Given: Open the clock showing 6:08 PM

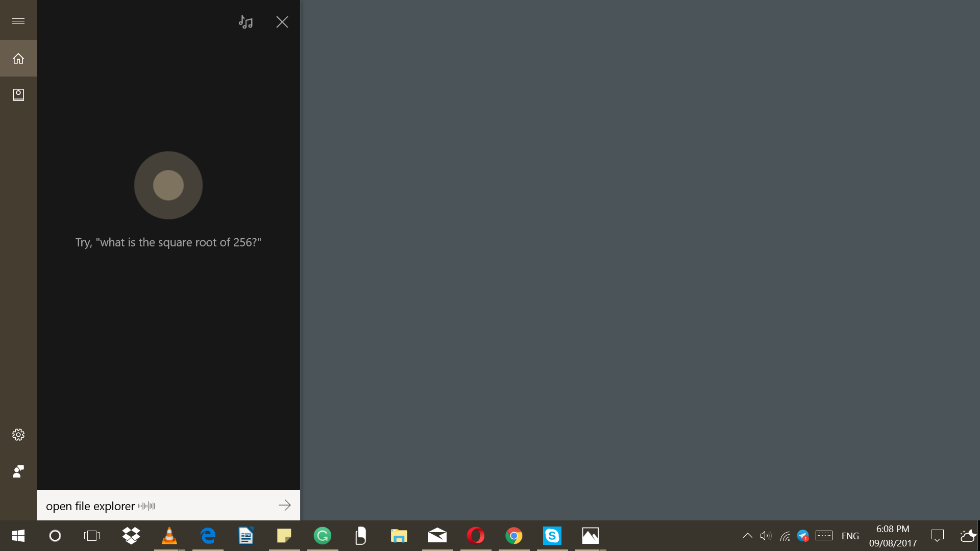Looking at the screenshot, I should (893, 536).
